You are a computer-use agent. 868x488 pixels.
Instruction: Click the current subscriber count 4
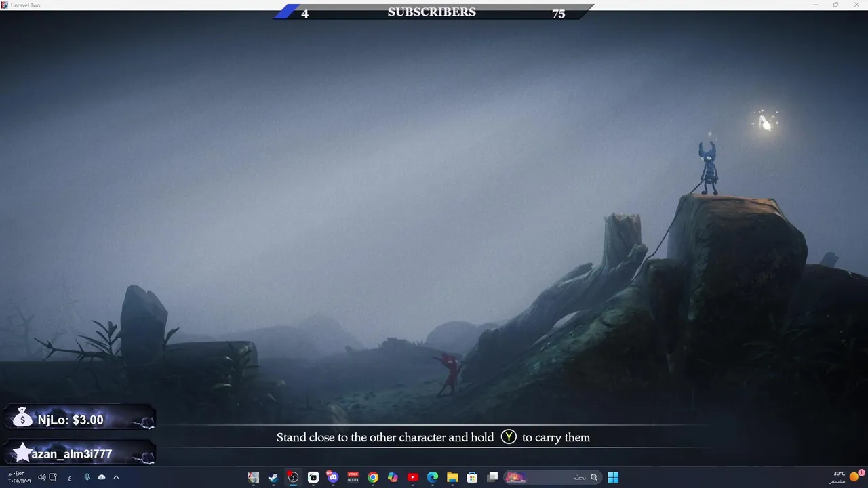(x=304, y=14)
